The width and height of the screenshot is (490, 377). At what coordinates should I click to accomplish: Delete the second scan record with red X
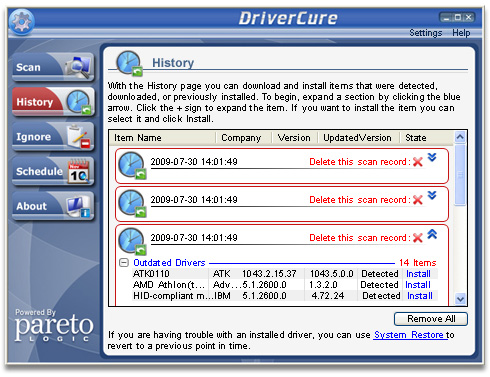pyautogui.click(x=417, y=200)
